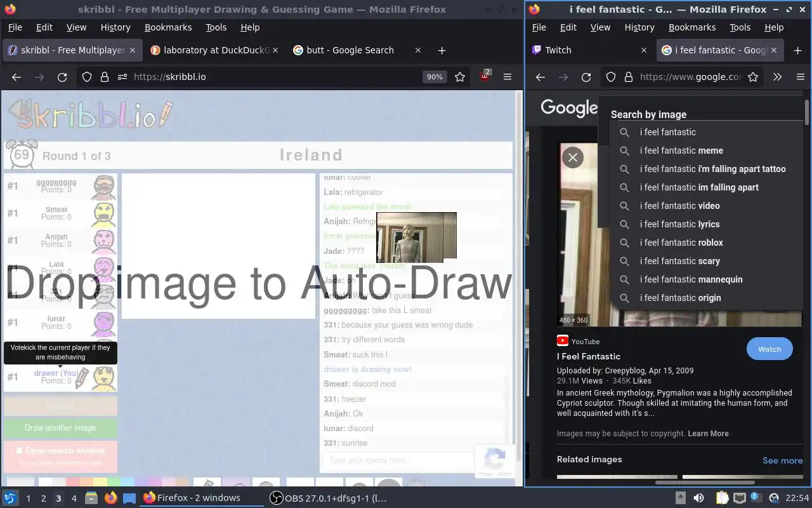Image resolution: width=812 pixels, height=508 pixels.
Task: Click the Draw another image button
Action: point(60,428)
